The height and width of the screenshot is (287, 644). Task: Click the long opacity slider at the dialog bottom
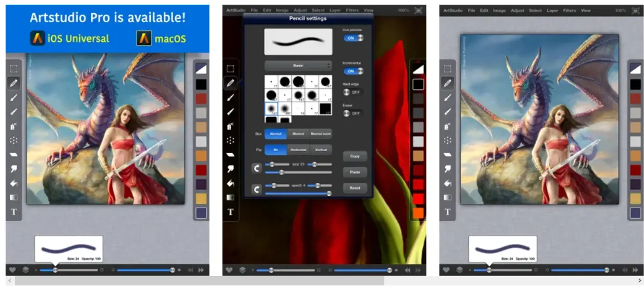[x=298, y=193]
